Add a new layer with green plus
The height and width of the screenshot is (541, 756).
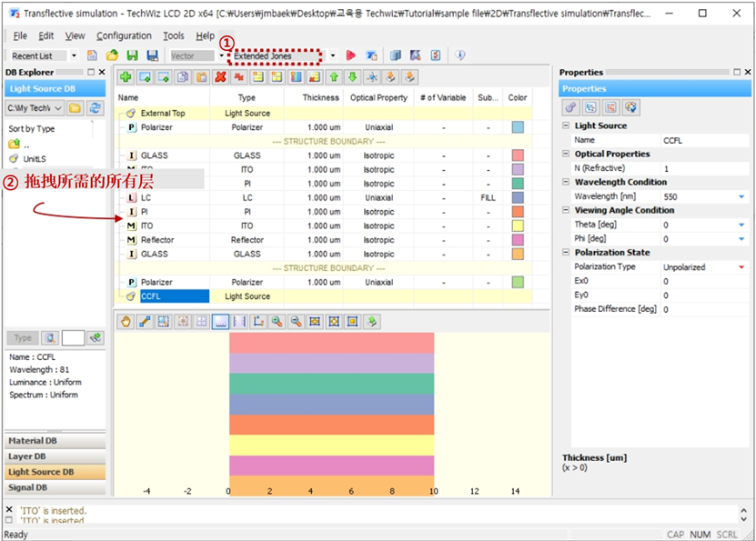pos(126,77)
